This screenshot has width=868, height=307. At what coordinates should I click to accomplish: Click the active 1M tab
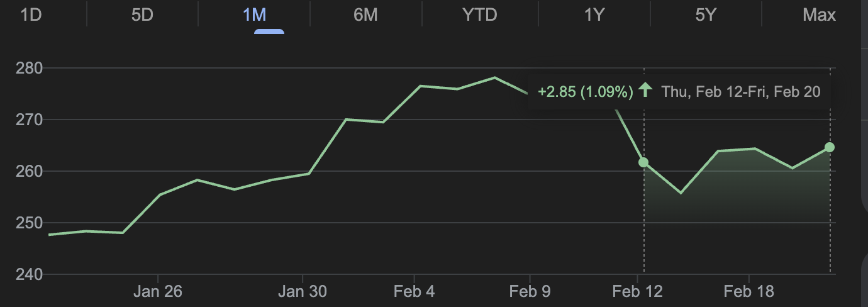pyautogui.click(x=254, y=15)
